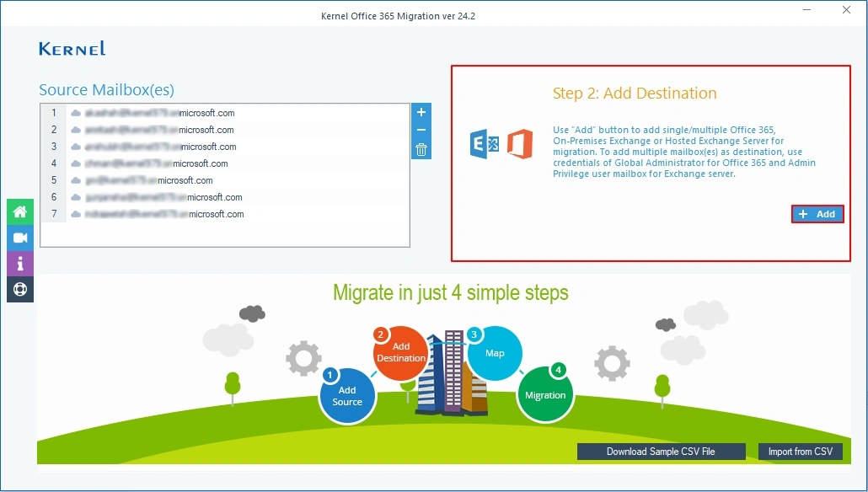Click the Office 365 icon
The height and width of the screenshot is (492, 868).
(x=520, y=144)
